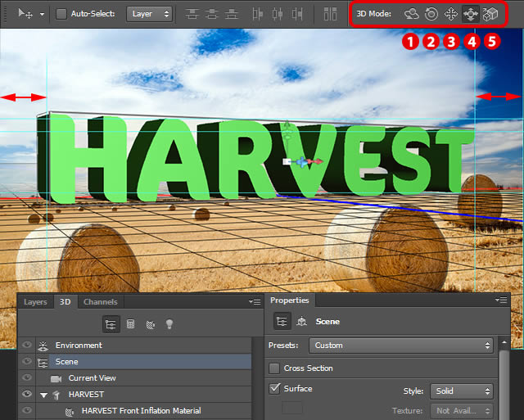524x420 pixels.
Task: Open the Properties panel flyout menu
Action: point(501,300)
